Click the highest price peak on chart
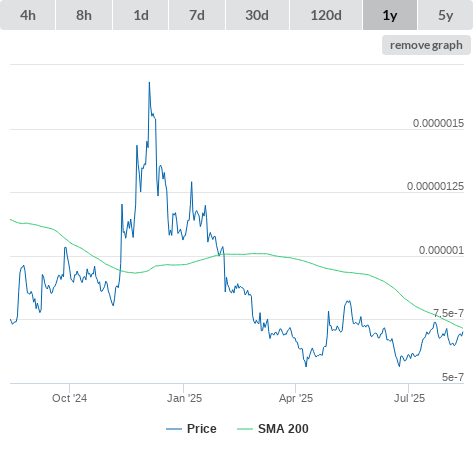Screen dimensions: 474x455 (149, 83)
